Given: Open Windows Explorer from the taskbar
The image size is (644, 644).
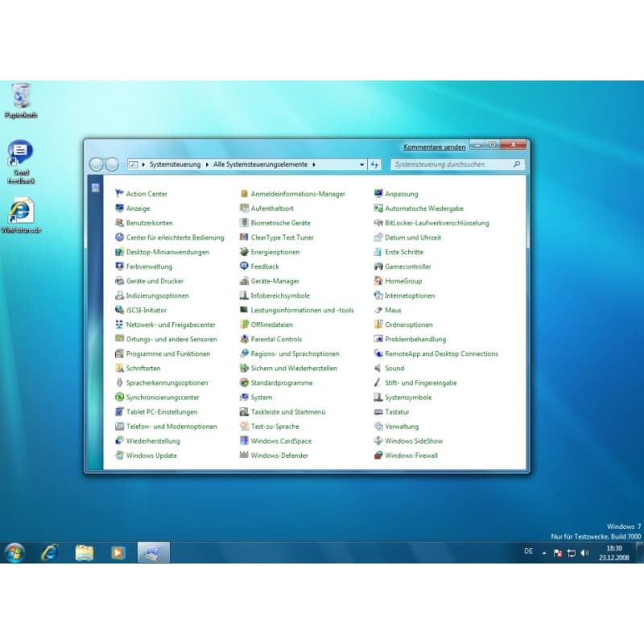Looking at the screenshot, I should (x=85, y=553).
